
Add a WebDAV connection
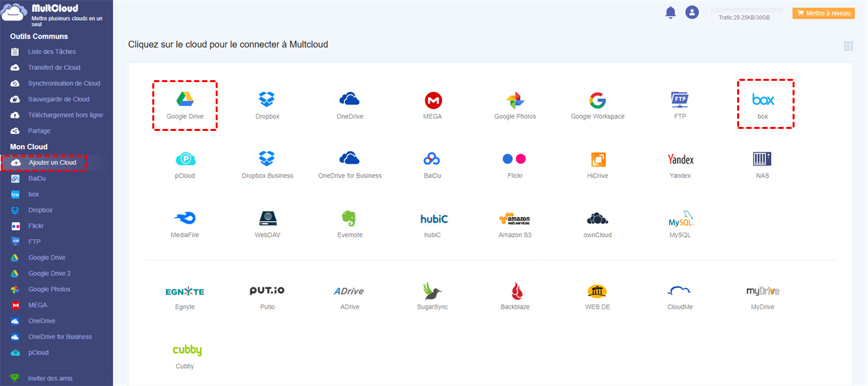coord(267,224)
